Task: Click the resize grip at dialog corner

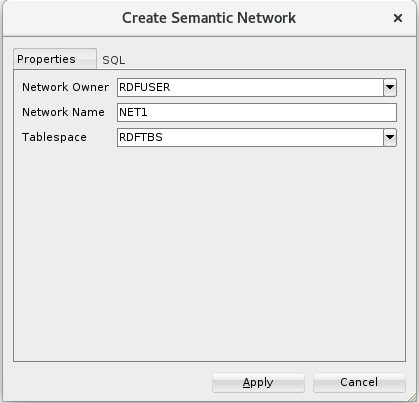Action: click(412, 397)
